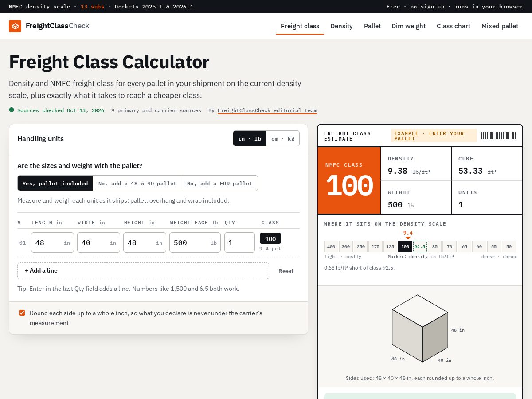Click the Reset button
This screenshot has height=399, width=532.
(x=286, y=271)
